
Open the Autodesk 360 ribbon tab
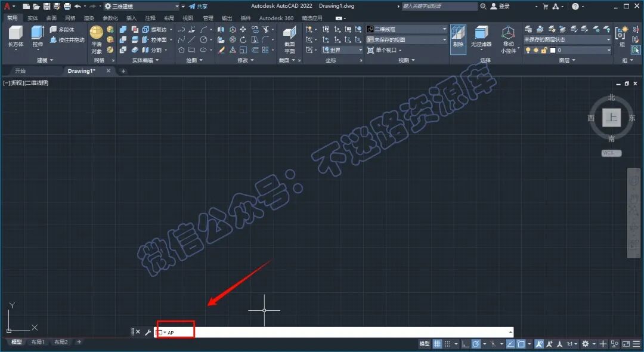click(276, 18)
